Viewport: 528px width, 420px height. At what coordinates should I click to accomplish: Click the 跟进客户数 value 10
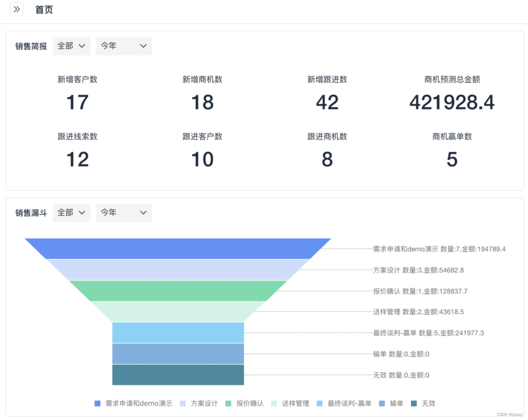(x=203, y=159)
